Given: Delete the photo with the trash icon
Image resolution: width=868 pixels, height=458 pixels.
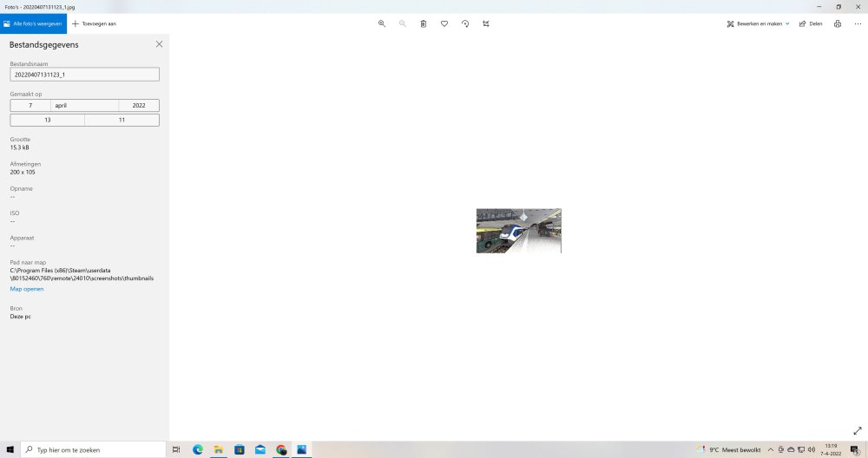Looking at the screenshot, I should [x=424, y=23].
